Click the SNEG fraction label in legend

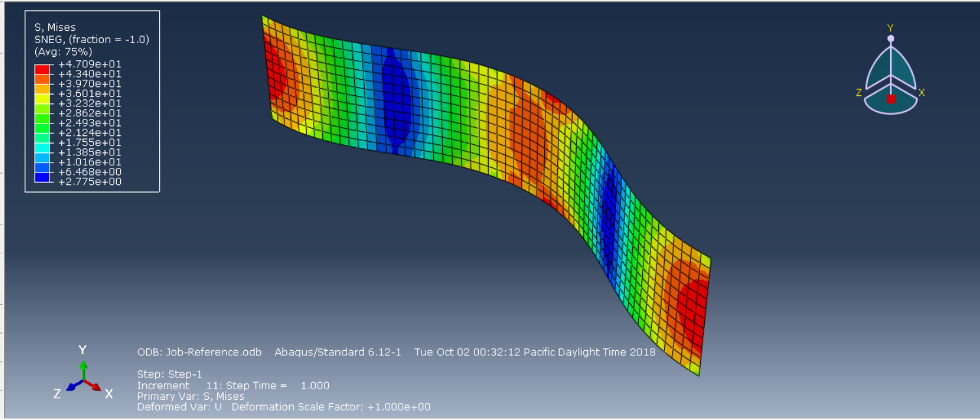pos(91,39)
